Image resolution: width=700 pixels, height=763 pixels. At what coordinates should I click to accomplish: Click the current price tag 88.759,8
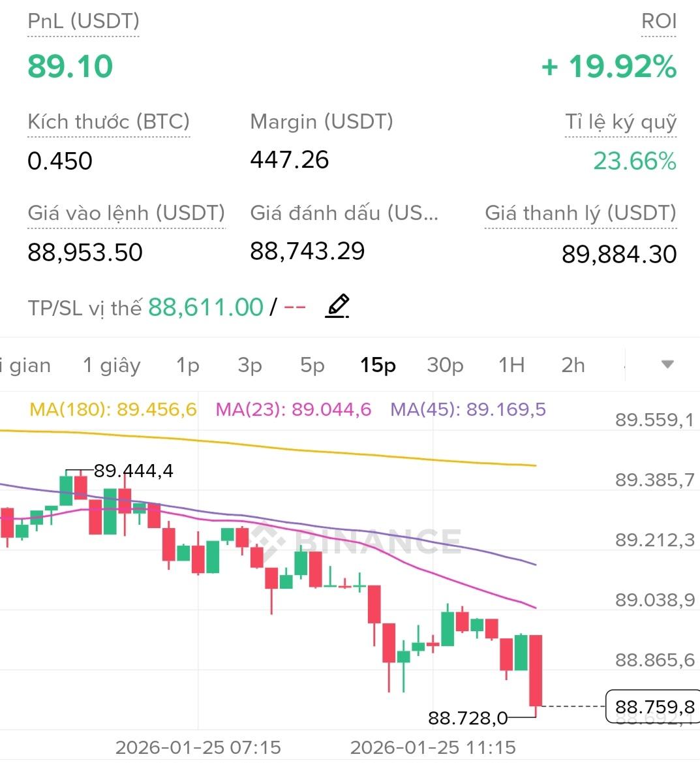(x=654, y=707)
